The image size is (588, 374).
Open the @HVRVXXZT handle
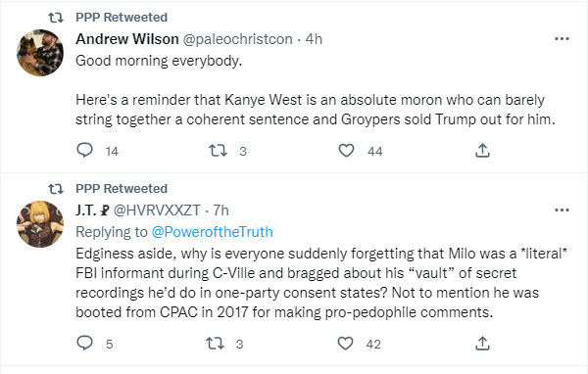157,210
